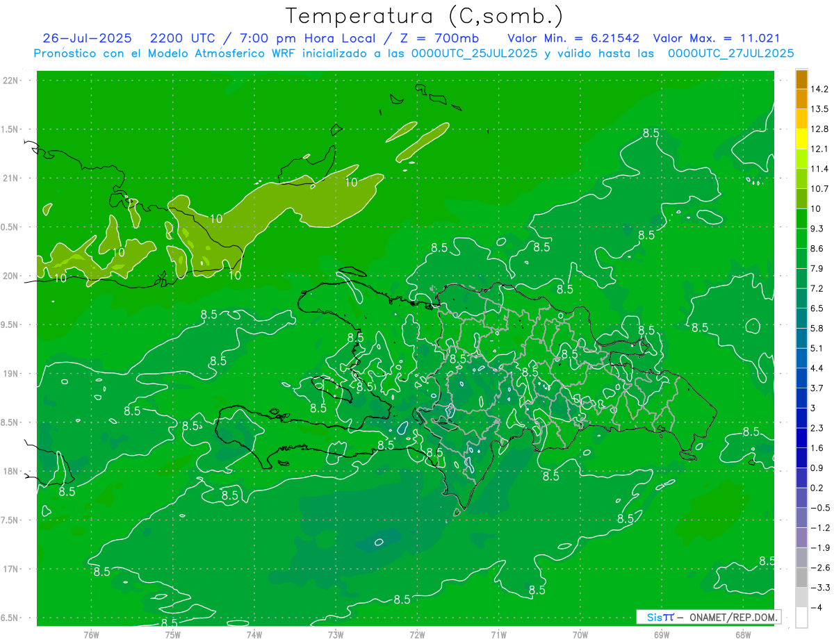This screenshot has height=644, width=834.
Task: Pick the white swatch below -4
Action: (x=801, y=618)
